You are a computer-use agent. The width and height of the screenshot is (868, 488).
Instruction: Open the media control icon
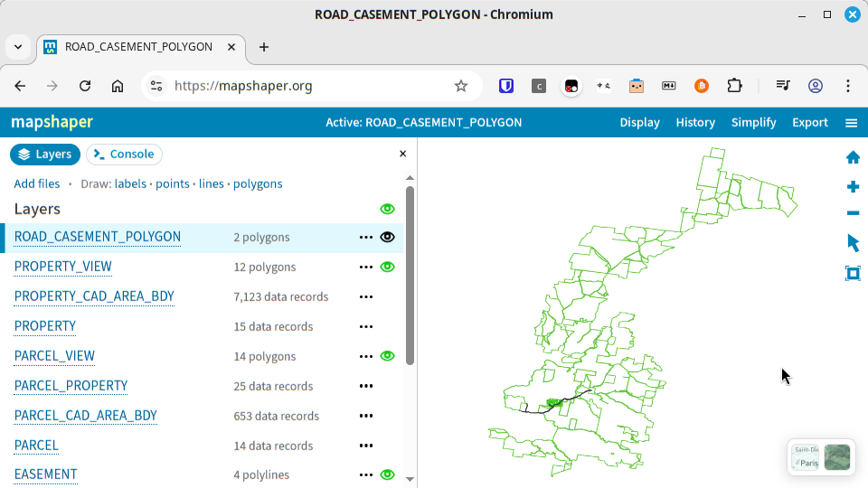783,86
